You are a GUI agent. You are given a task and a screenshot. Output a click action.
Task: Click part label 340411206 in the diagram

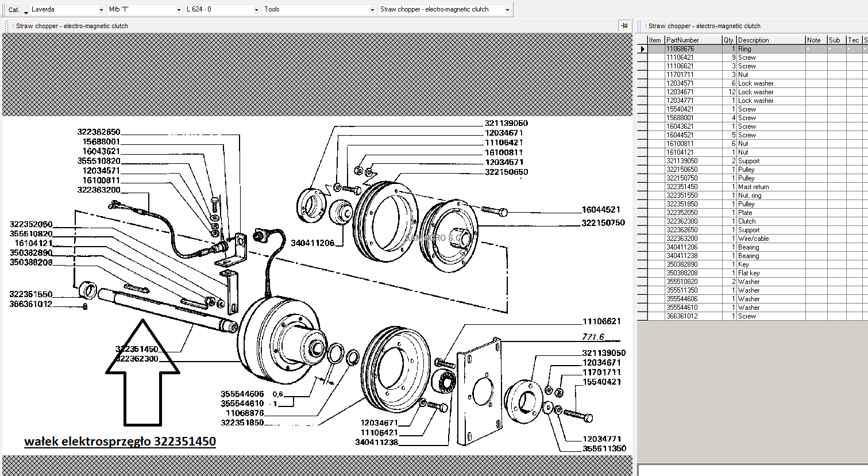[x=313, y=243]
